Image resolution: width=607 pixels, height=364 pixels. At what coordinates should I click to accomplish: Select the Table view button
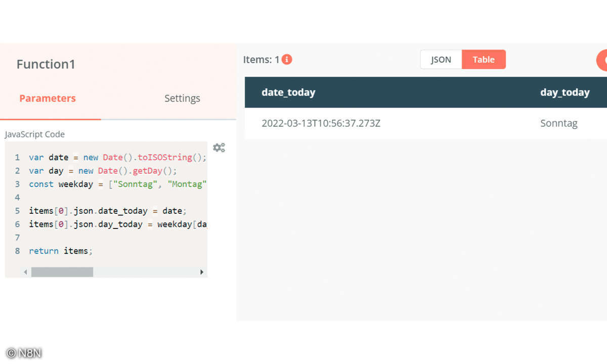[x=484, y=60]
